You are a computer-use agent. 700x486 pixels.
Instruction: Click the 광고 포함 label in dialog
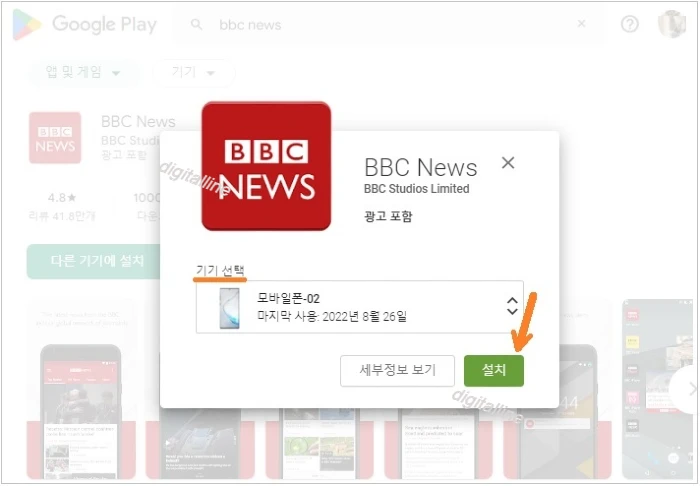coord(388,216)
